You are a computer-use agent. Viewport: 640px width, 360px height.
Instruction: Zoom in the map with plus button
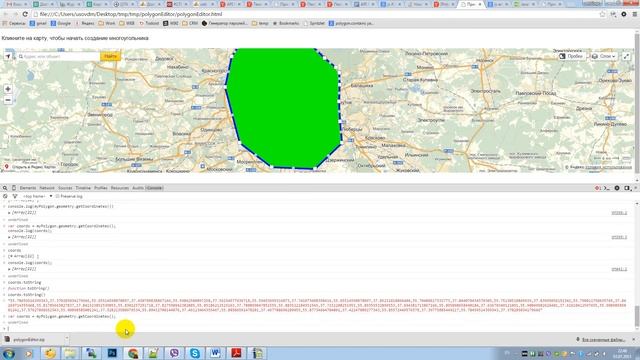pyautogui.click(x=8, y=89)
